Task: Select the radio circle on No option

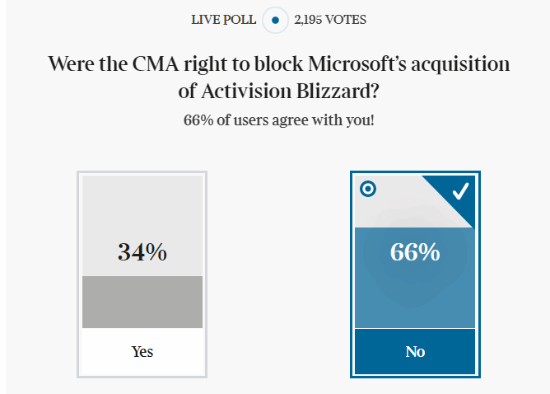Action: click(368, 189)
